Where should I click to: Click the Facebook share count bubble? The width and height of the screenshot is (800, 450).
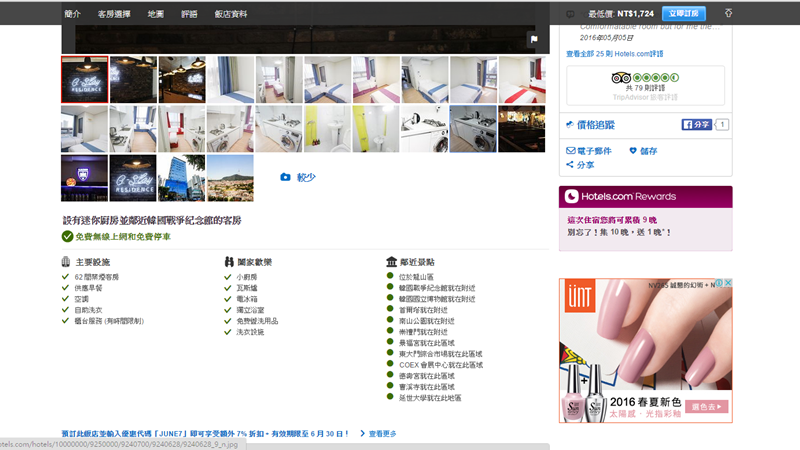point(722,124)
